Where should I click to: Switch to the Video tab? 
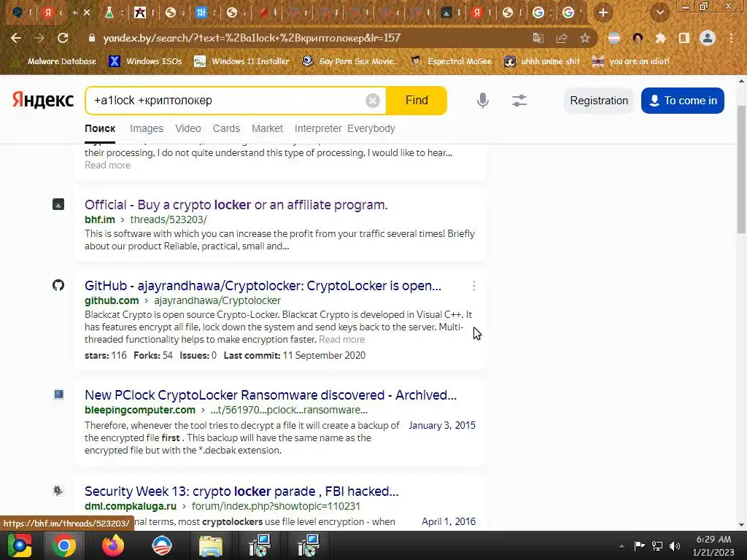(188, 128)
